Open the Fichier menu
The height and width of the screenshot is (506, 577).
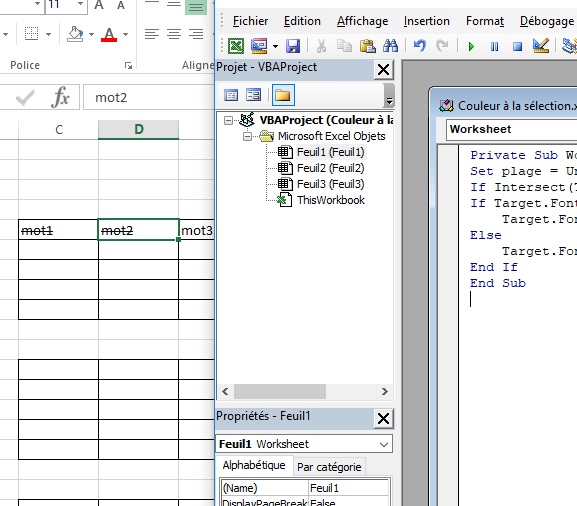tap(250, 21)
